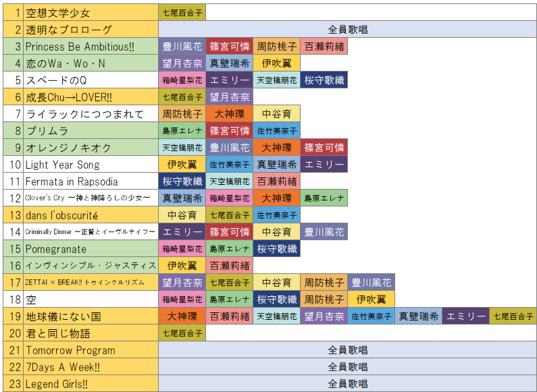Select 大神環 in the ライラックにつつまれて row
The width and height of the screenshot is (537, 392).
(x=229, y=114)
